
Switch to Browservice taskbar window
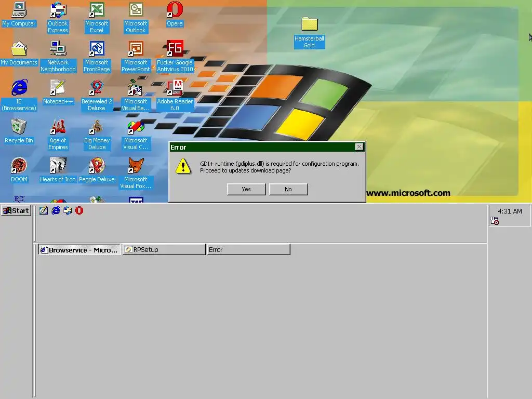tap(79, 250)
